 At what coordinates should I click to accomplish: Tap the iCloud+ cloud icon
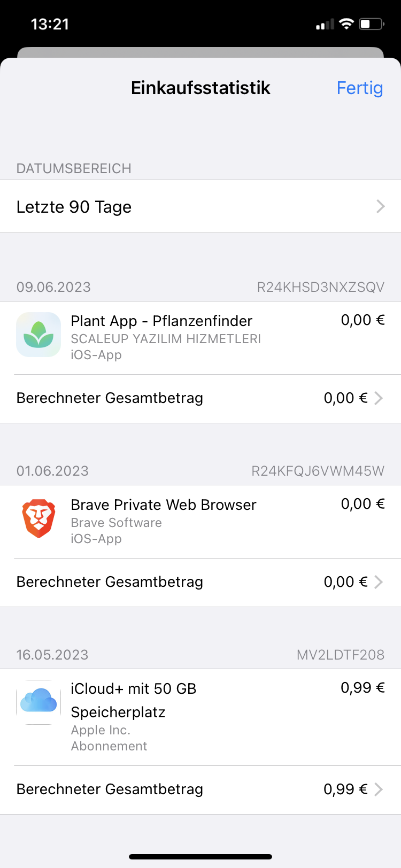(38, 701)
